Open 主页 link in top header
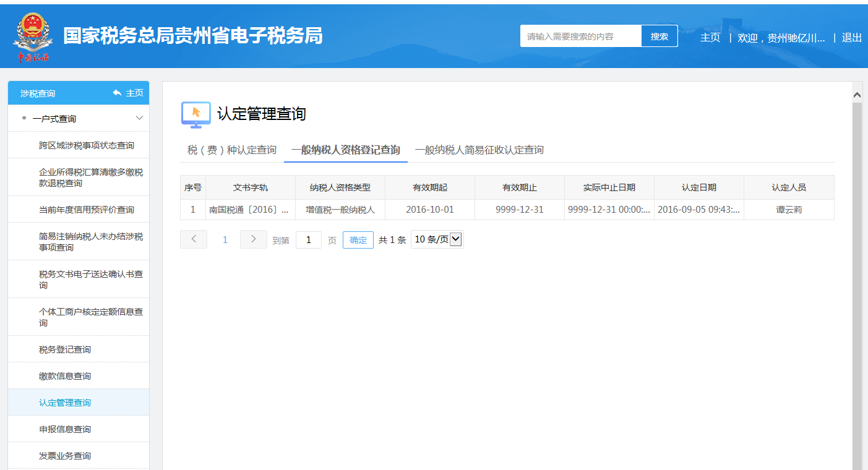The width and height of the screenshot is (868, 470). coord(710,37)
